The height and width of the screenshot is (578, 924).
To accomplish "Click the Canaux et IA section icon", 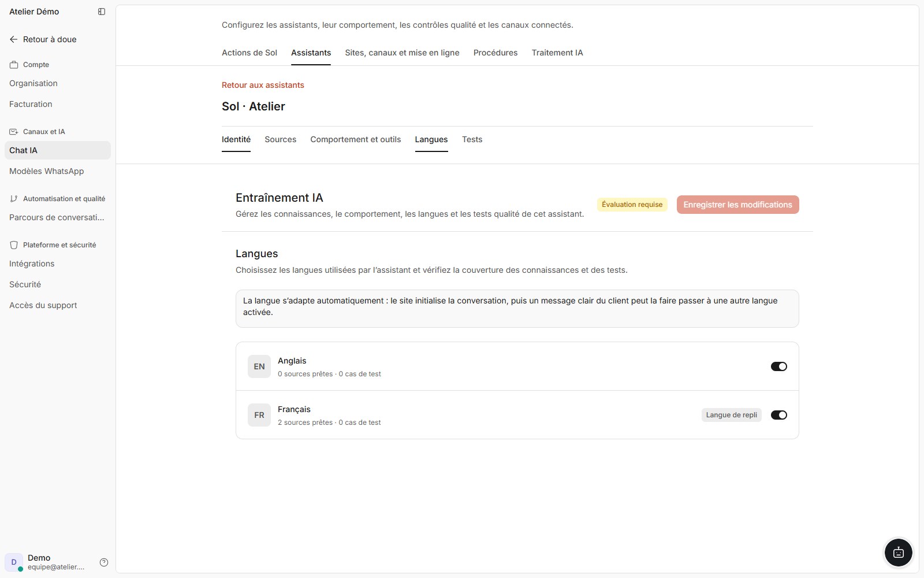I will [x=14, y=132].
